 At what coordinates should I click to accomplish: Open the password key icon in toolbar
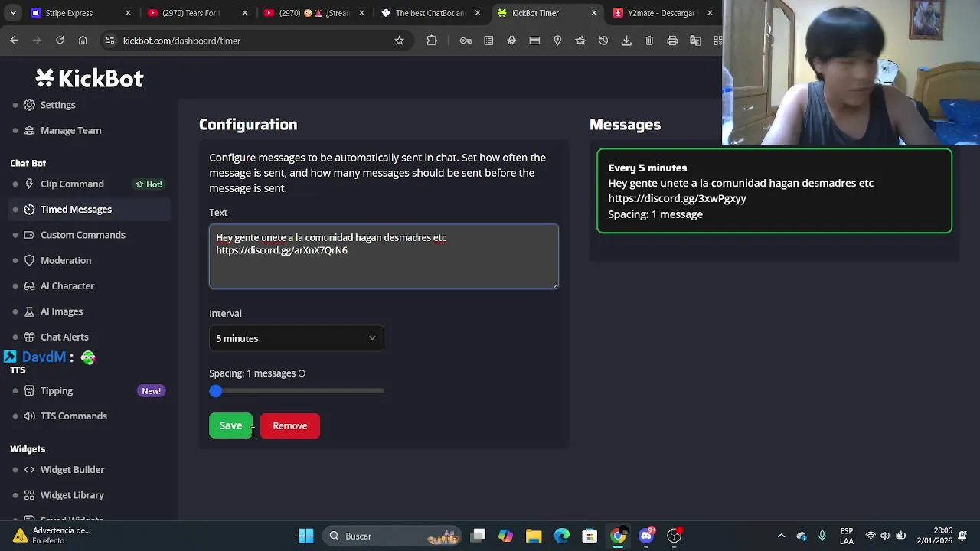465,41
